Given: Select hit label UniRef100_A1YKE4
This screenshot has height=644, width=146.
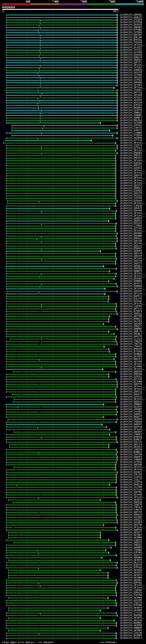Looking at the screenshot, I should (131, 85).
